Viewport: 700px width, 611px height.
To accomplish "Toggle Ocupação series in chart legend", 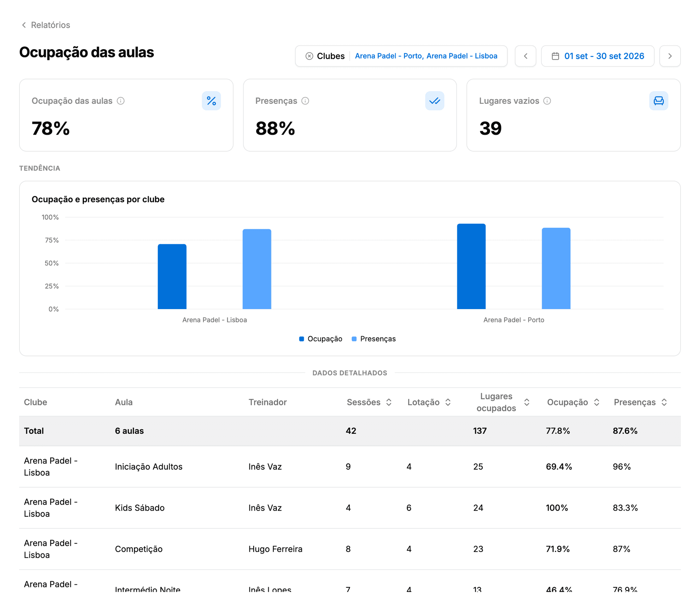I will tap(320, 339).
